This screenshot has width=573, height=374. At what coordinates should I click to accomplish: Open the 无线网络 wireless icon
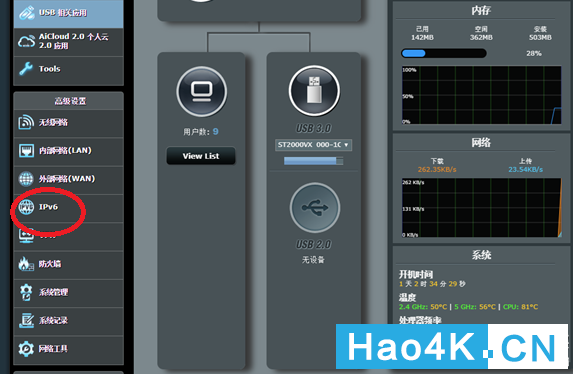(26, 122)
